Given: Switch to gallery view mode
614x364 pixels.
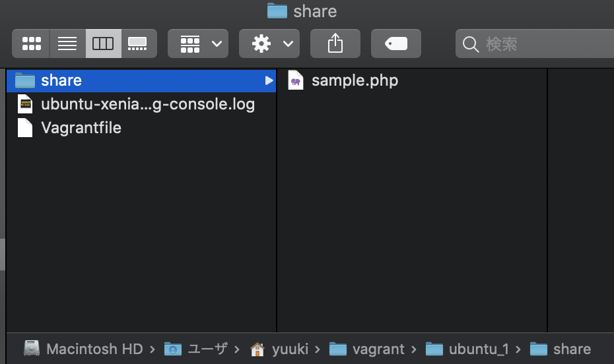Looking at the screenshot, I should [138, 44].
